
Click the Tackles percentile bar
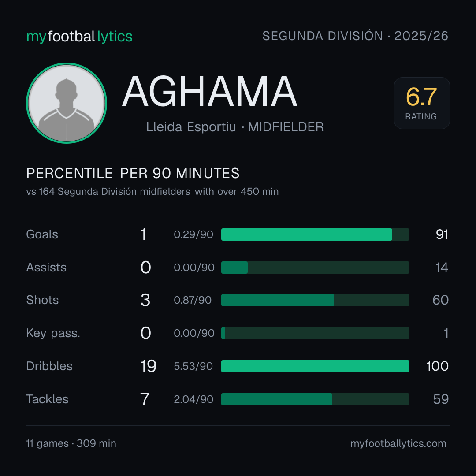coord(315,399)
